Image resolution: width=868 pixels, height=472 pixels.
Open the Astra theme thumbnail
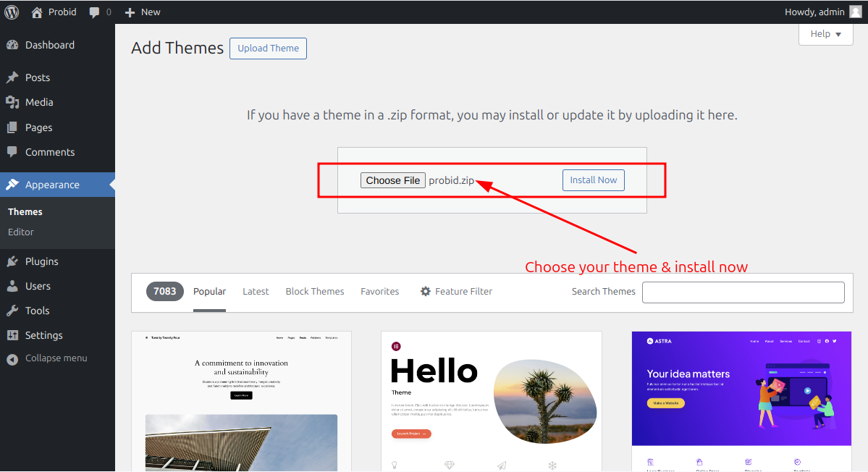742,402
